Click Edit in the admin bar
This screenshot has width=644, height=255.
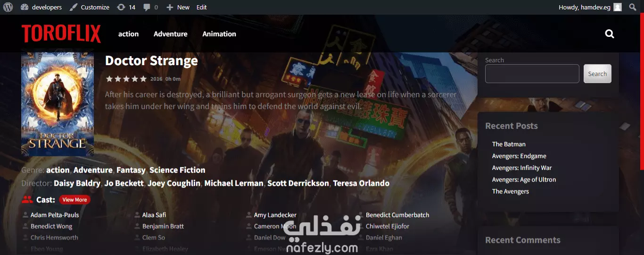coord(202,7)
